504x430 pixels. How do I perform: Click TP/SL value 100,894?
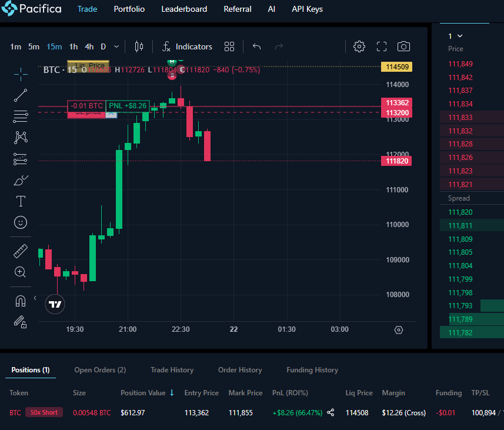click(x=483, y=412)
